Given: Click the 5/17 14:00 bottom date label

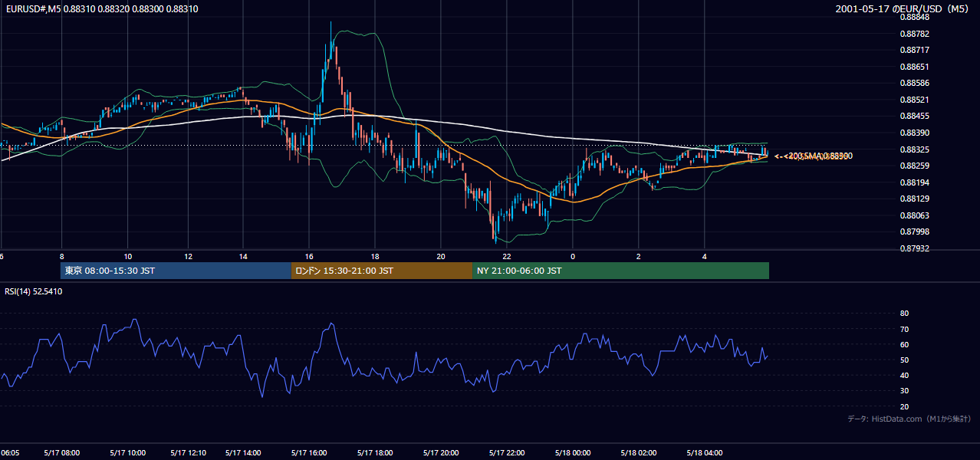Looking at the screenshot, I should [x=243, y=452].
